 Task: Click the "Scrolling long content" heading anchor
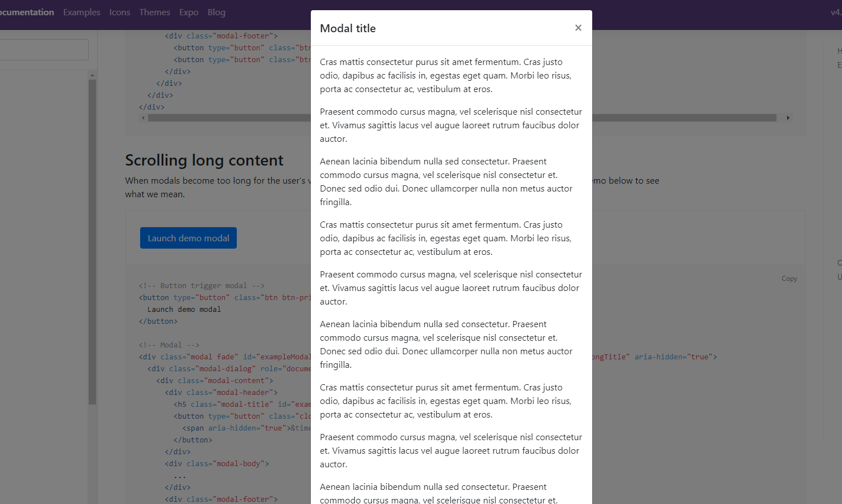[x=203, y=160]
